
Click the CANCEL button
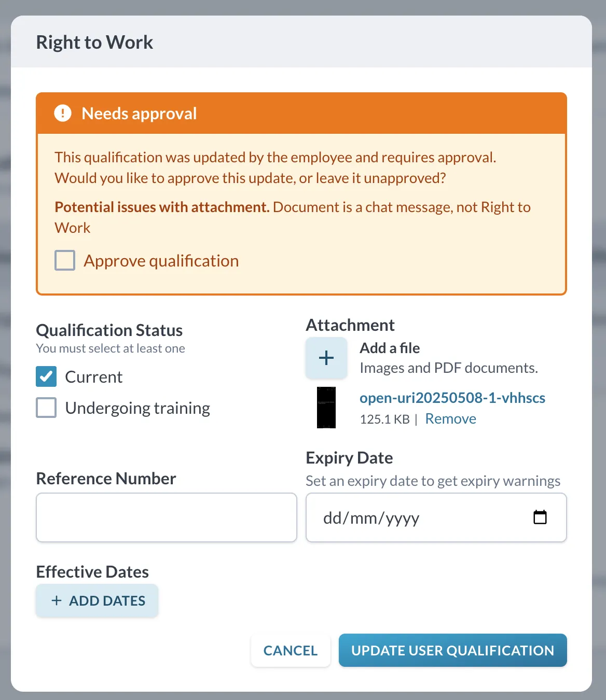pos(291,650)
